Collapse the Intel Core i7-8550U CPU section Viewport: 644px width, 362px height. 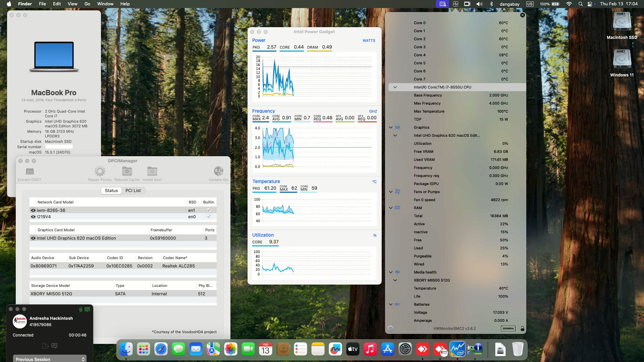tap(395, 87)
